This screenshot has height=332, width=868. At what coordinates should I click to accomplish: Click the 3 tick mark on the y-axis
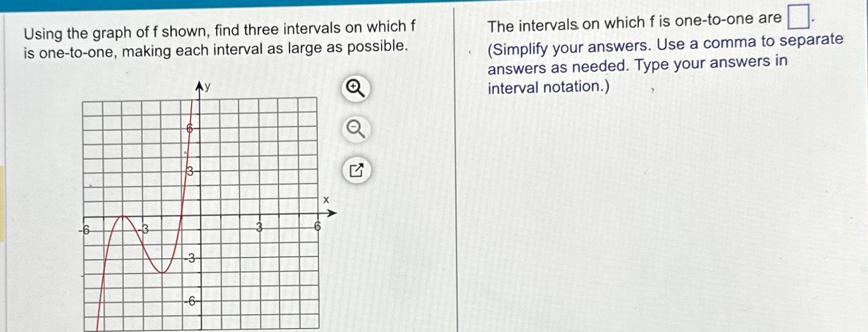pyautogui.click(x=189, y=170)
